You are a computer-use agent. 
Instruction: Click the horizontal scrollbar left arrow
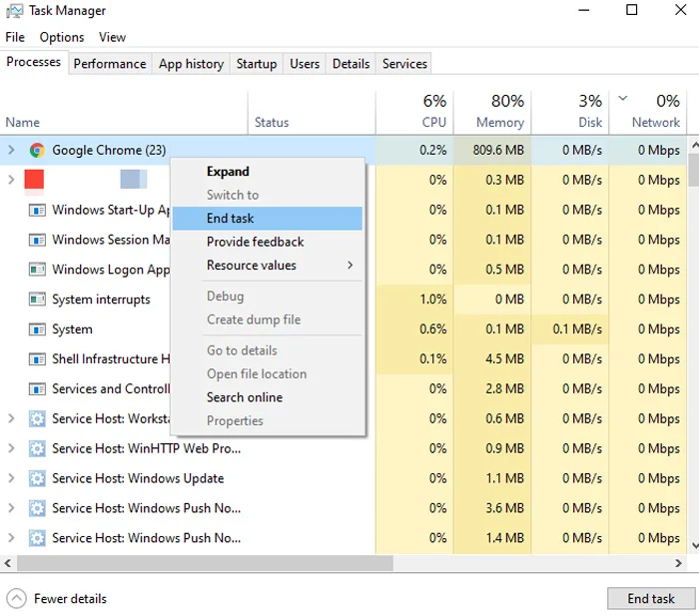[8, 563]
